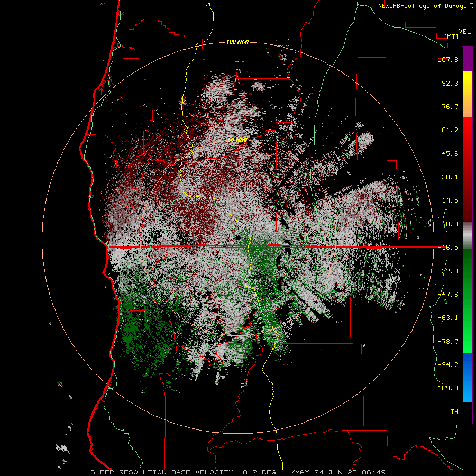Image resolution: width=476 pixels, height=476 pixels.
Task: Pick the gray near-zero color bar segment
Action: (x=467, y=235)
